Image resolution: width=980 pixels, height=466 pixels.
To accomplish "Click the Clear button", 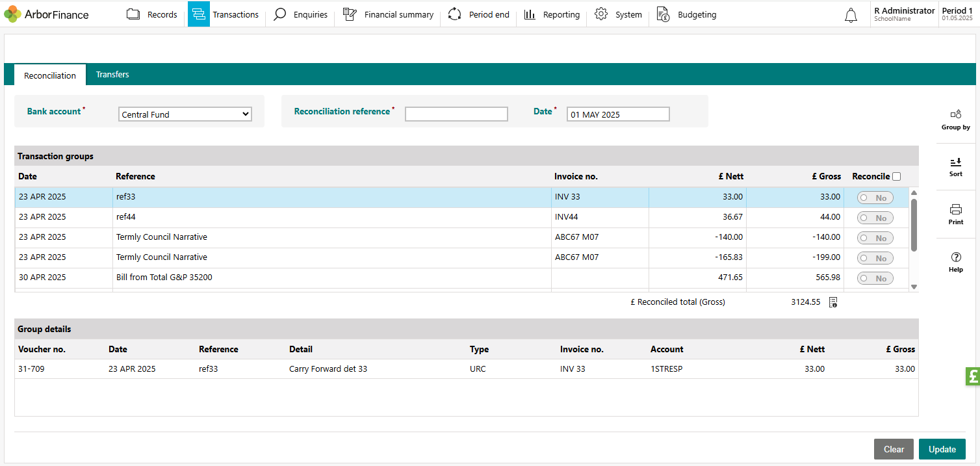I will coord(894,449).
